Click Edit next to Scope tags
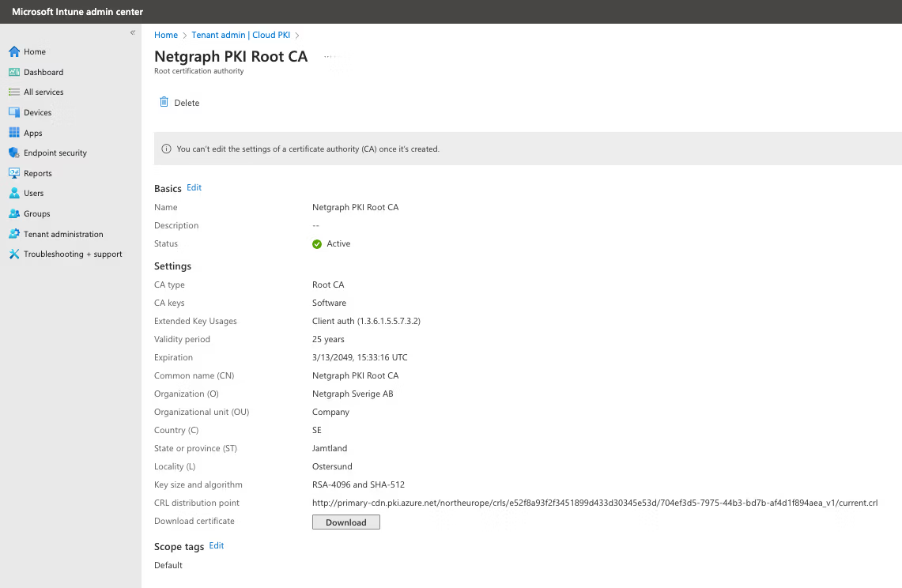This screenshot has height=588, width=902. [217, 545]
